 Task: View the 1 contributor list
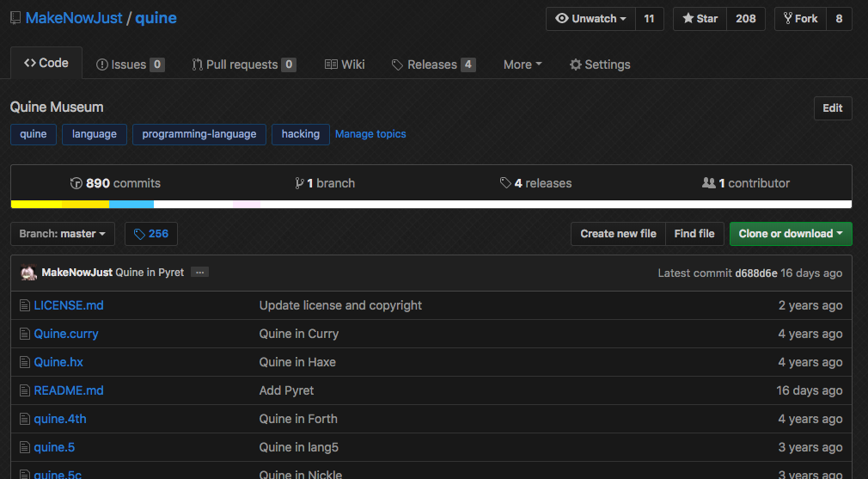(x=746, y=183)
